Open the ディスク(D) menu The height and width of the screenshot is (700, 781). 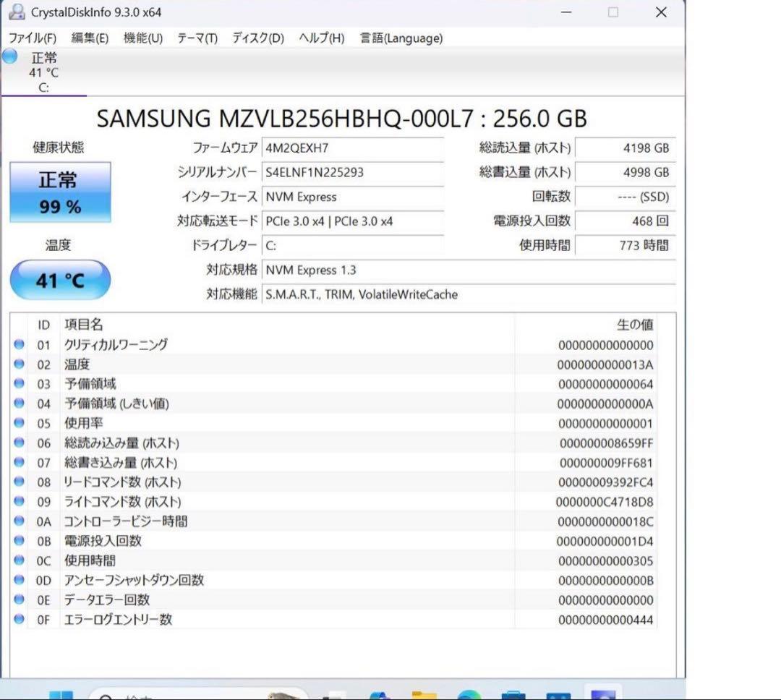coord(258,38)
